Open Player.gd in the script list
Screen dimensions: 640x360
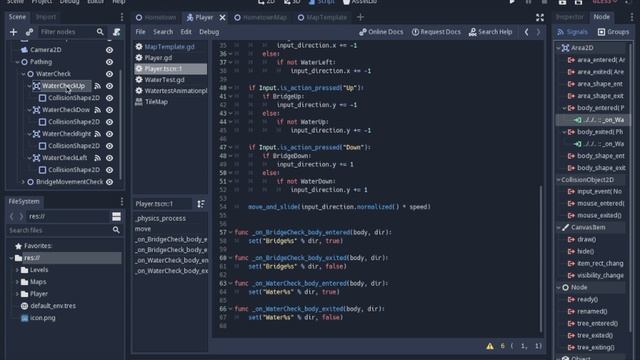158,58
